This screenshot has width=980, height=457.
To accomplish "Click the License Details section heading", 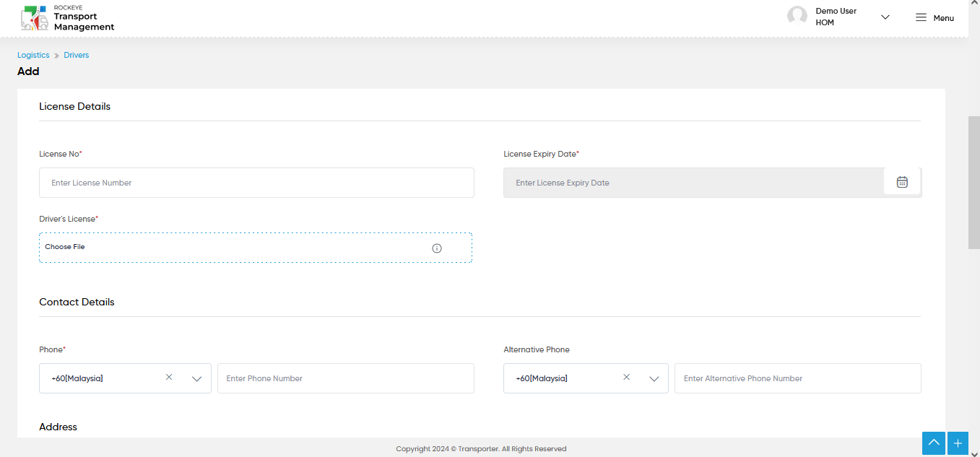I will tap(75, 106).
